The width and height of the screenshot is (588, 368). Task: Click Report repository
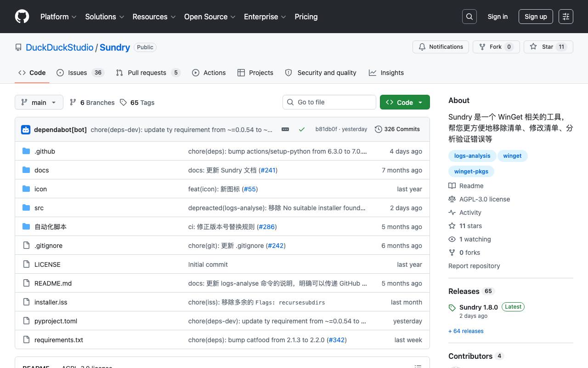click(474, 266)
